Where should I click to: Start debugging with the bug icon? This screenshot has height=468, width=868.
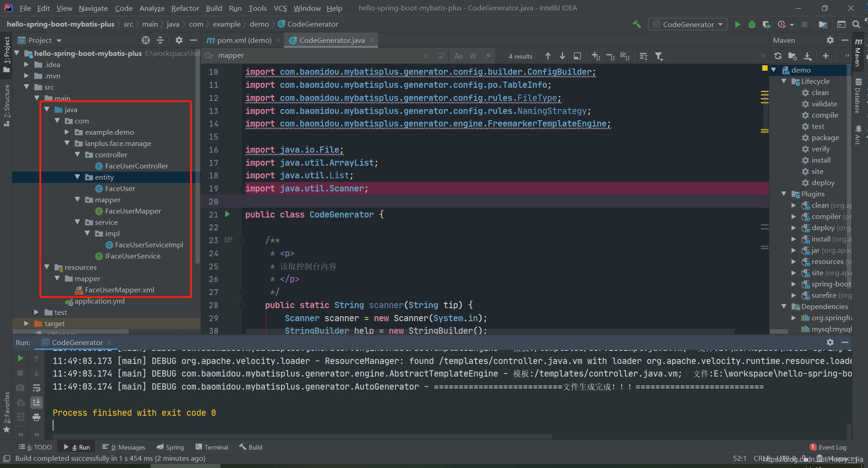[751, 24]
